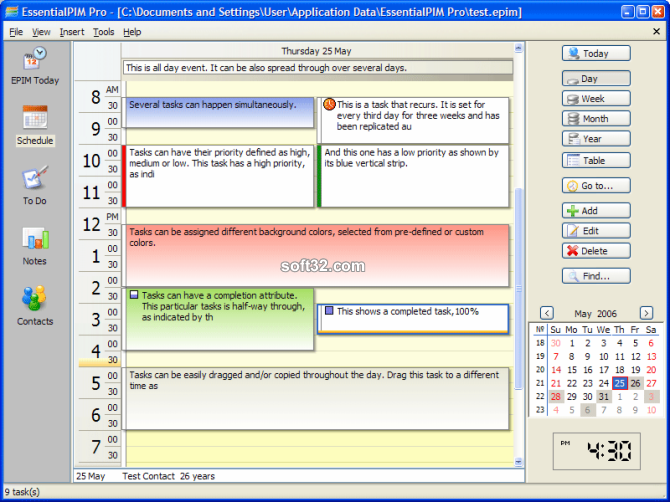Select May 26 in mini calendar
Viewport: 670px width, 502px height.
[635, 383]
